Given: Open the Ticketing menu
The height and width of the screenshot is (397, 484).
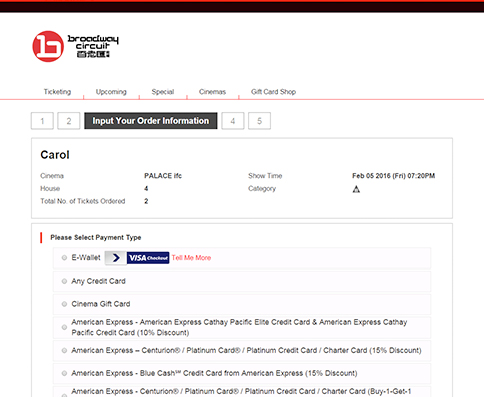Looking at the screenshot, I should (x=57, y=92).
